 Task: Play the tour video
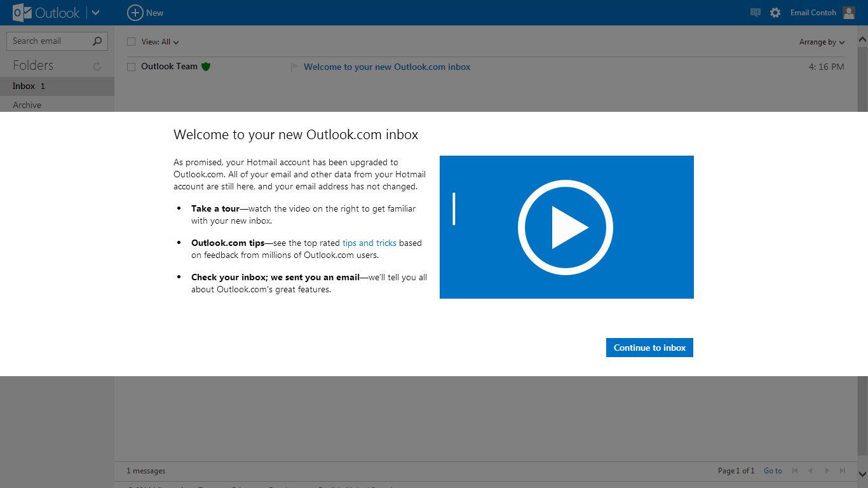(x=566, y=227)
